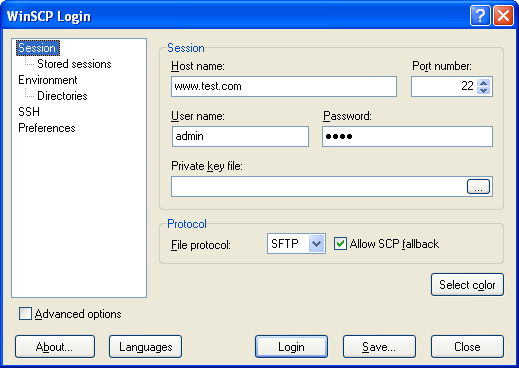
Task: Click the Select color button
Action: 467,285
